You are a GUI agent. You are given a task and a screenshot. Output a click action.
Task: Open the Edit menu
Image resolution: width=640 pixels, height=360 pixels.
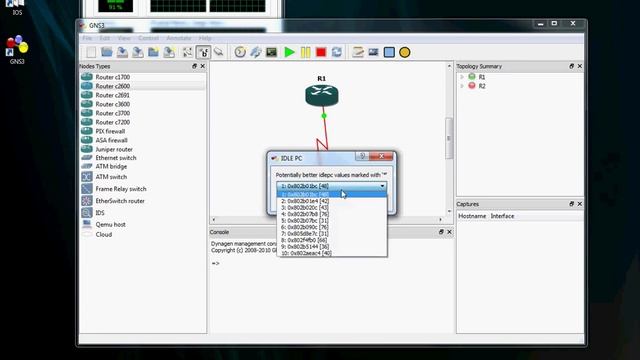click(x=104, y=38)
